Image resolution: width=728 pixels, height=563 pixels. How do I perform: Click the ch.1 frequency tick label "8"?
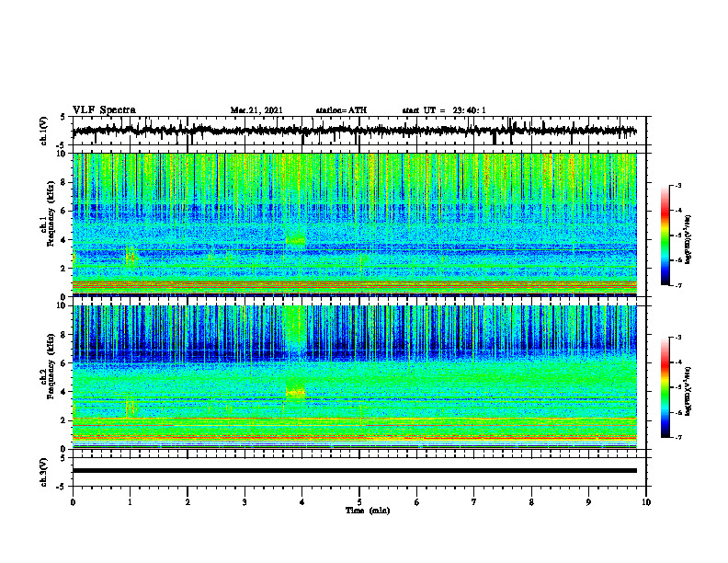[64, 182]
